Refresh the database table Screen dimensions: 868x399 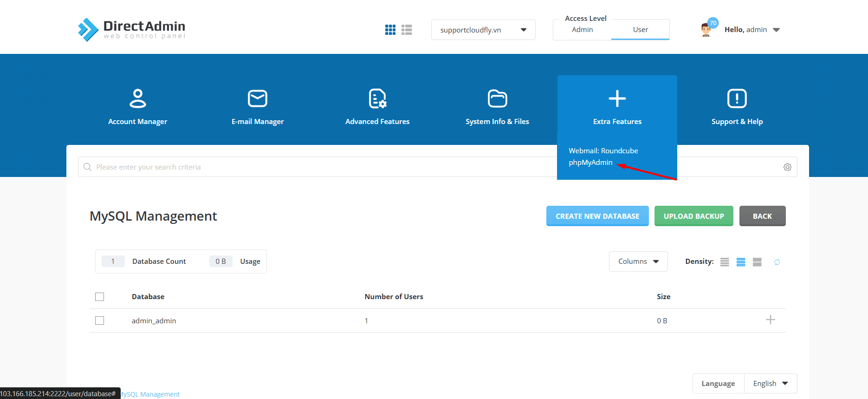pos(777,262)
